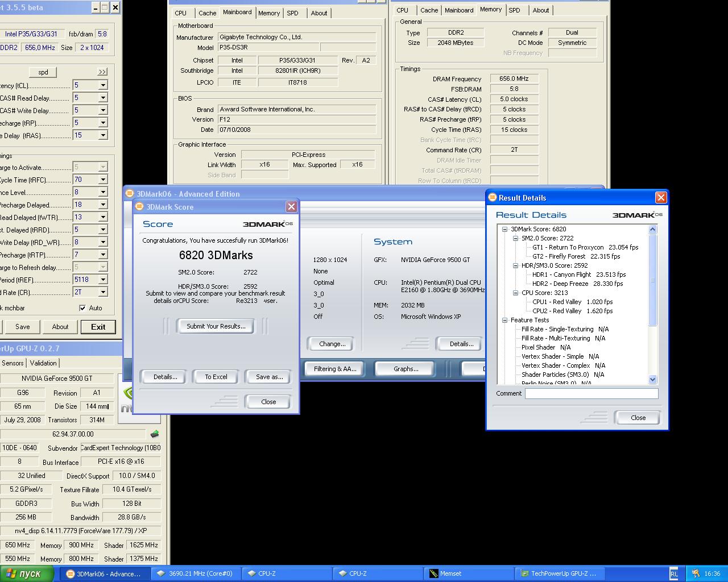Viewport: 728px width, 582px height.
Task: Collapse the Feature Tests tree node
Action: 504,320
